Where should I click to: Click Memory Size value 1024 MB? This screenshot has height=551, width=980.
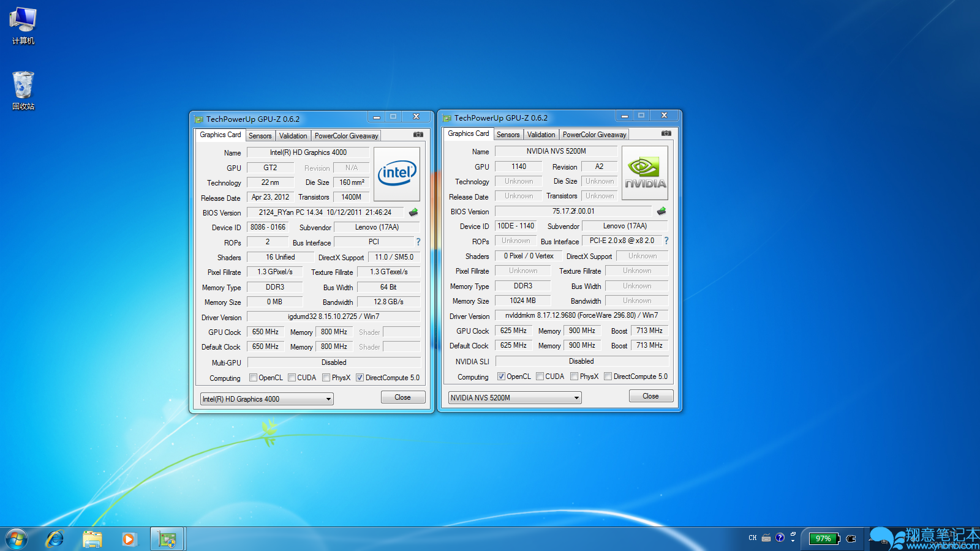pyautogui.click(x=523, y=301)
